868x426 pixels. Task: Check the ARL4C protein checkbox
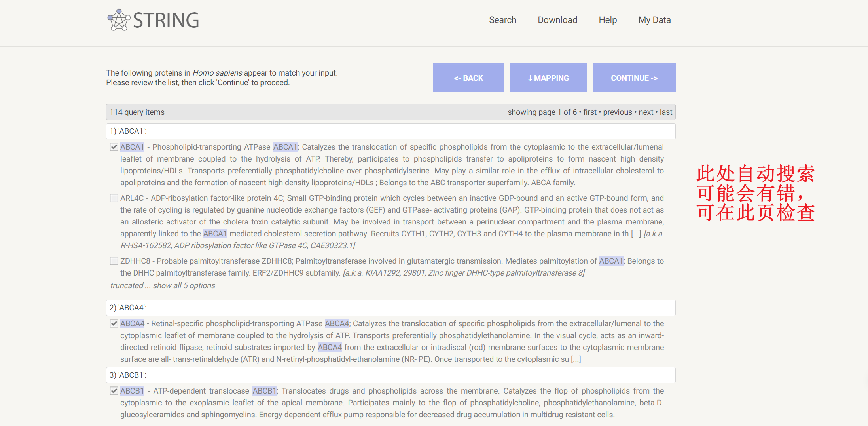(x=114, y=198)
